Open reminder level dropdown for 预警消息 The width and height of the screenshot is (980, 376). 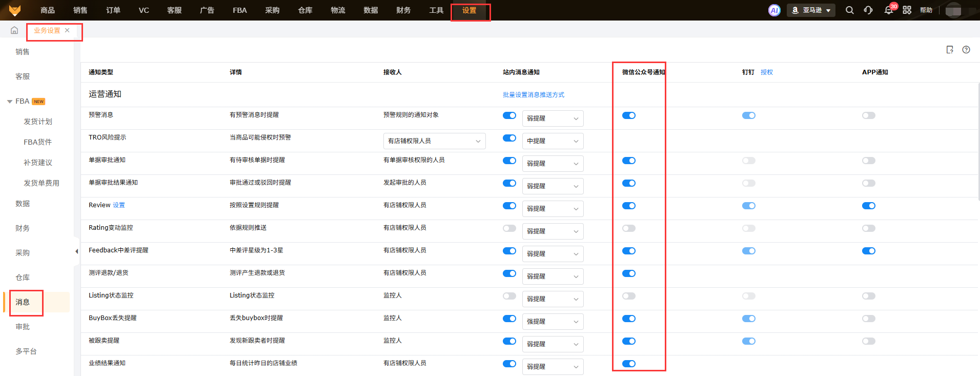pyautogui.click(x=553, y=118)
